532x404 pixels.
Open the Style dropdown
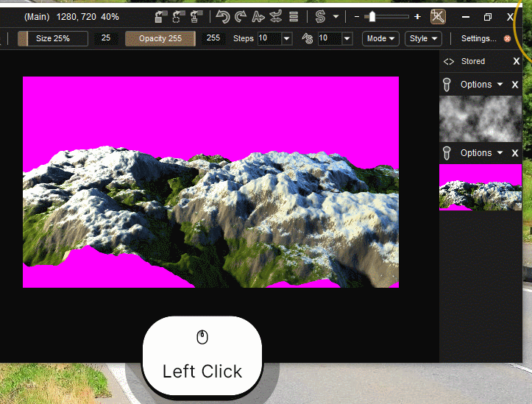click(423, 38)
